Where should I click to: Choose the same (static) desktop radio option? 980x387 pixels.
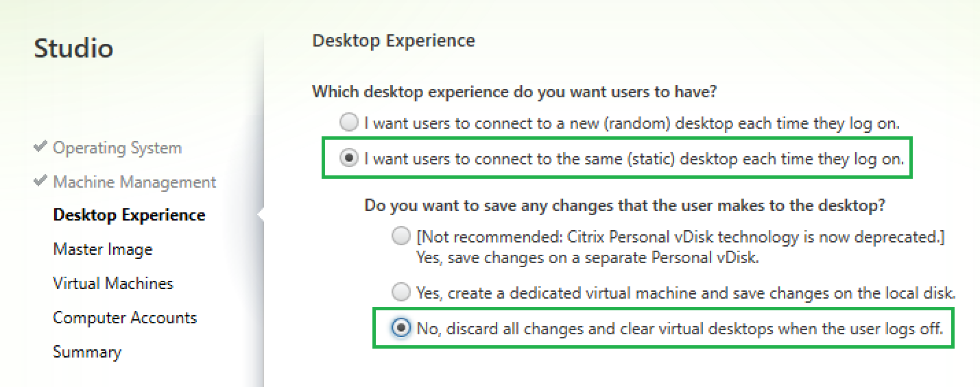(349, 158)
